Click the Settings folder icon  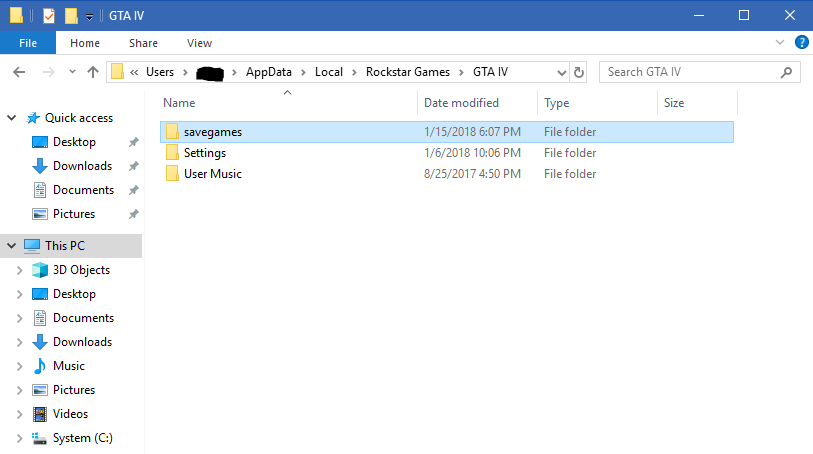pyautogui.click(x=173, y=152)
